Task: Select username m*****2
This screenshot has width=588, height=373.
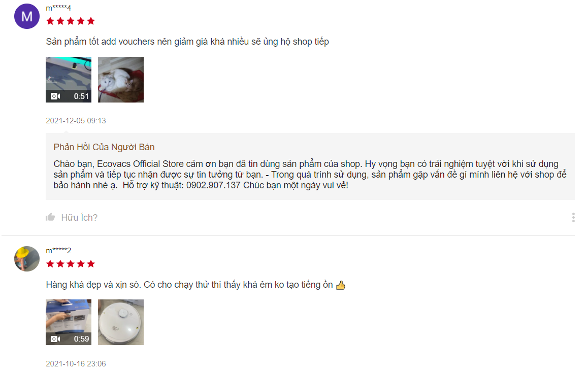Action: click(58, 250)
